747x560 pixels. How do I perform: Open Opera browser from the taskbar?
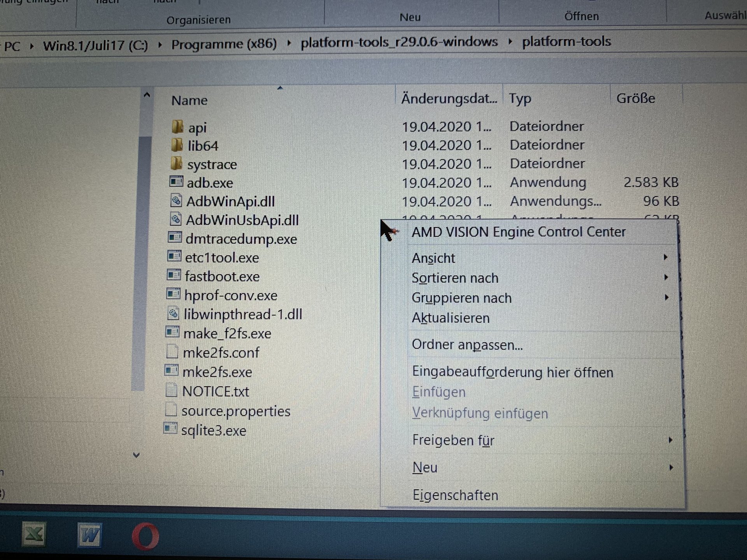click(146, 537)
